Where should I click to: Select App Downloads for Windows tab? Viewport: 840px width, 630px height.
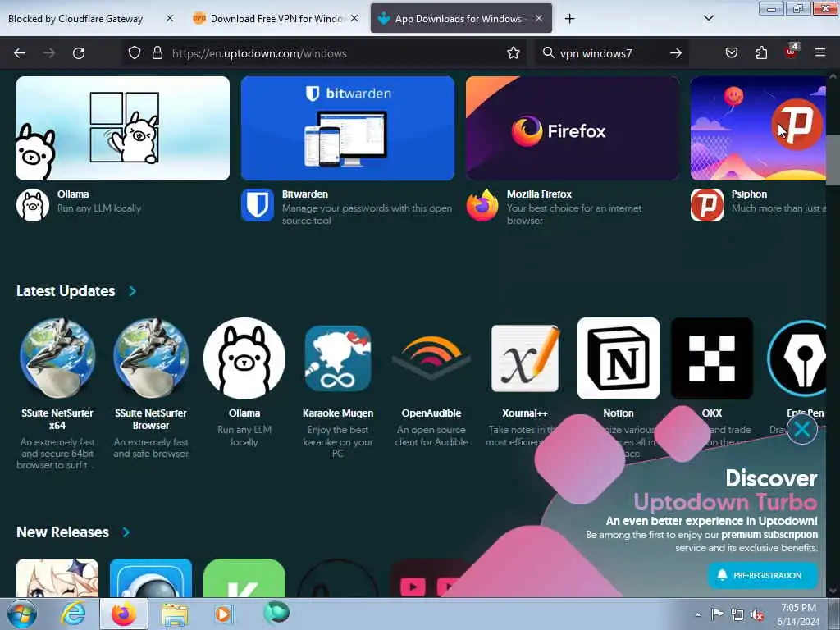(461, 19)
